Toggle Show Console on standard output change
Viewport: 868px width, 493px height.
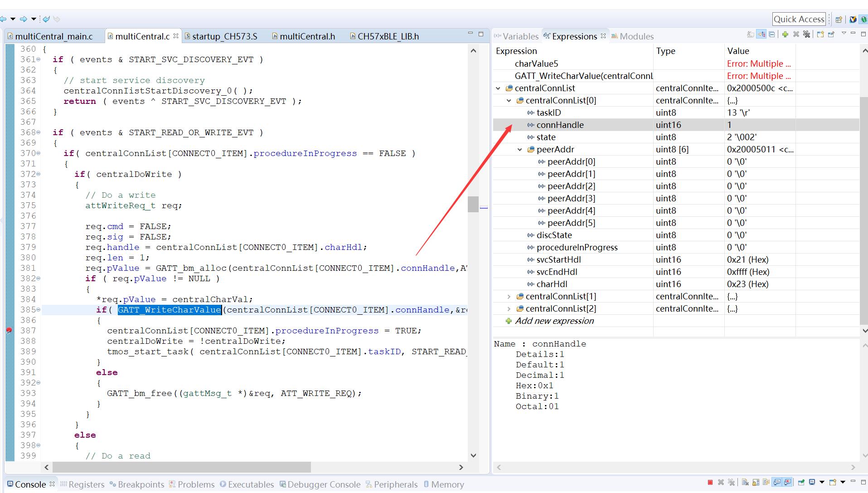(x=777, y=482)
